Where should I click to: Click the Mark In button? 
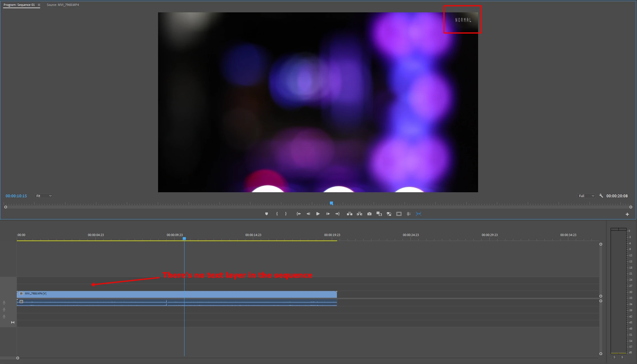tap(277, 214)
